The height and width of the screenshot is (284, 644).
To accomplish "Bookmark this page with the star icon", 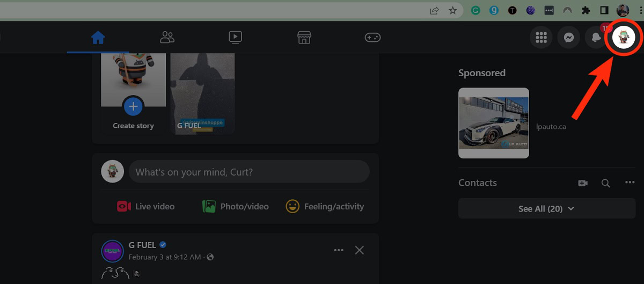I will 453,10.
